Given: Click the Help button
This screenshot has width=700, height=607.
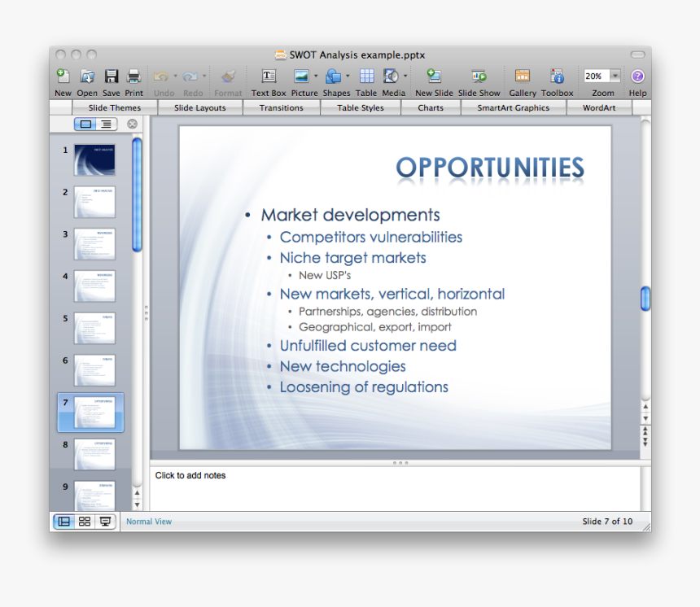Looking at the screenshot, I should tap(637, 76).
